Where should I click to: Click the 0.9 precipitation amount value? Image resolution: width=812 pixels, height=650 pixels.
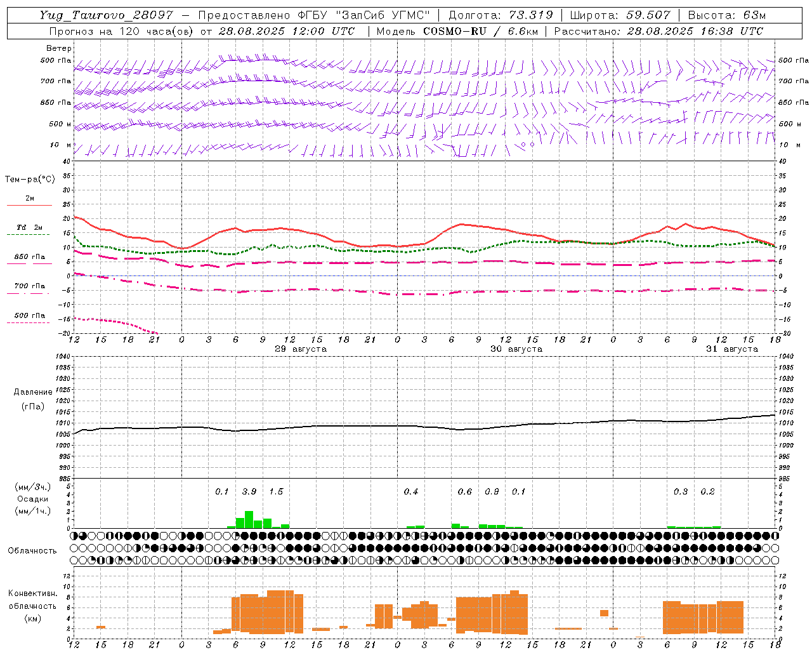point(492,492)
